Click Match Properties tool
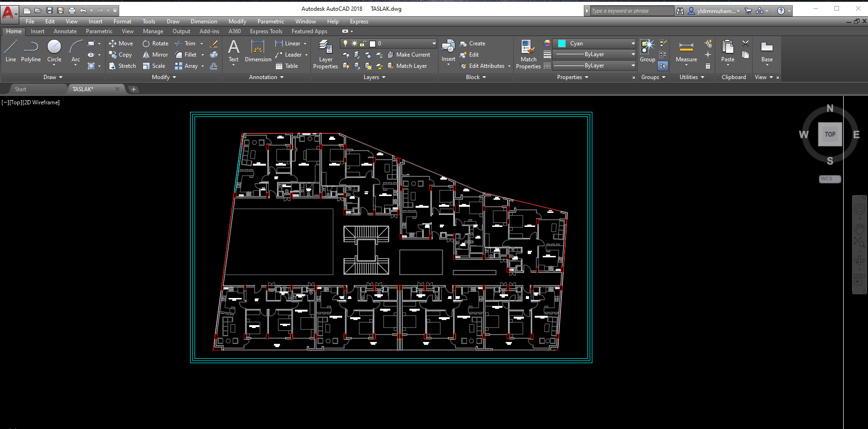868x429 pixels. [x=528, y=54]
